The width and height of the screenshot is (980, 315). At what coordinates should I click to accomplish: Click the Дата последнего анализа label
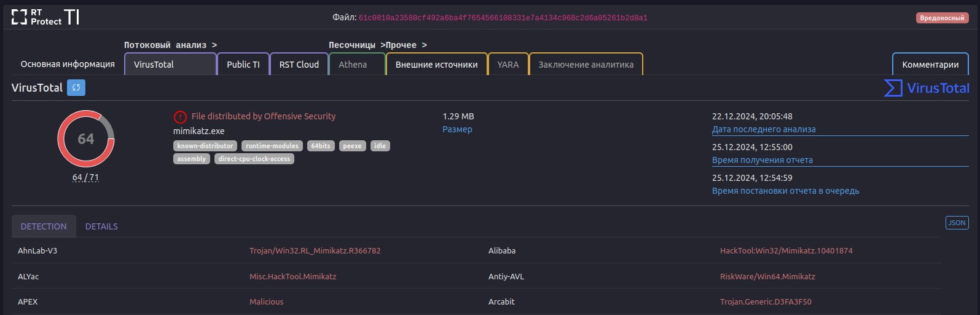click(764, 129)
